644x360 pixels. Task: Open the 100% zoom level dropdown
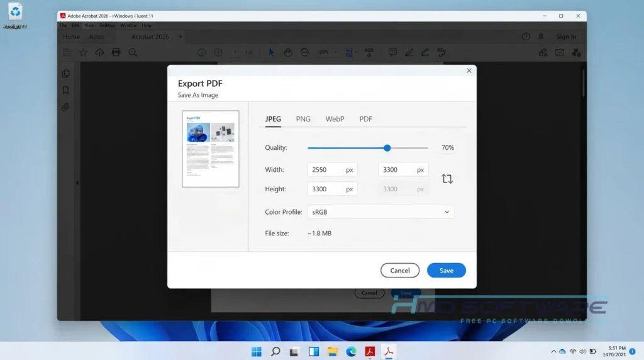(327, 53)
